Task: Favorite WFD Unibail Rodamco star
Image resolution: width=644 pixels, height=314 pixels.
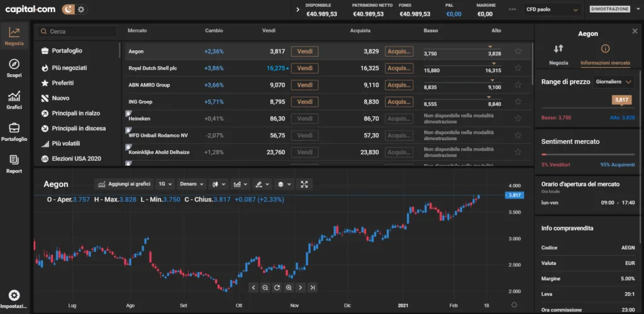Action: coord(518,135)
